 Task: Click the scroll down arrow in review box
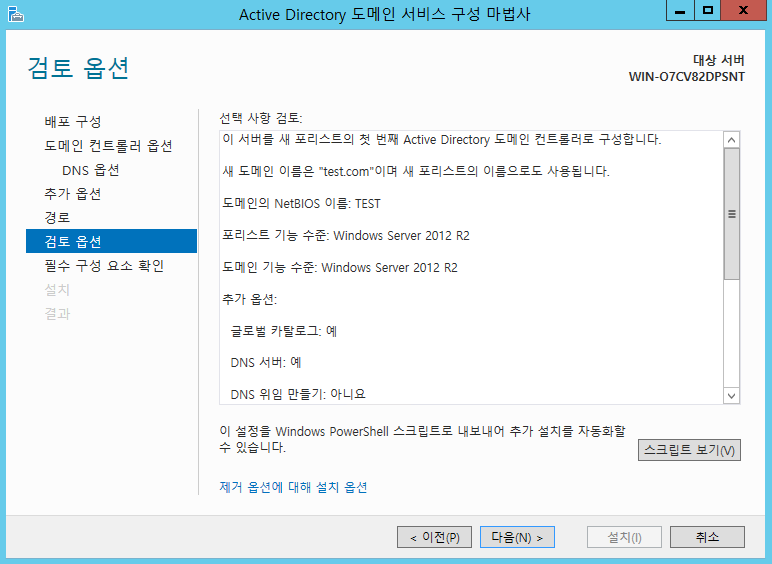[731, 396]
